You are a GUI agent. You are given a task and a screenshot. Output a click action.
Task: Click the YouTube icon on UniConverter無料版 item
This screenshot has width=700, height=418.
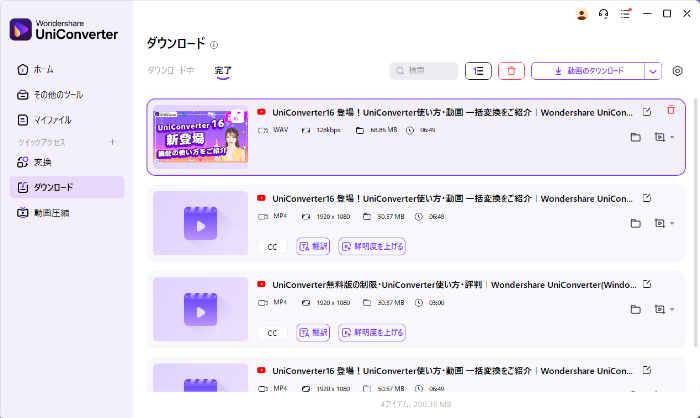[262, 284]
